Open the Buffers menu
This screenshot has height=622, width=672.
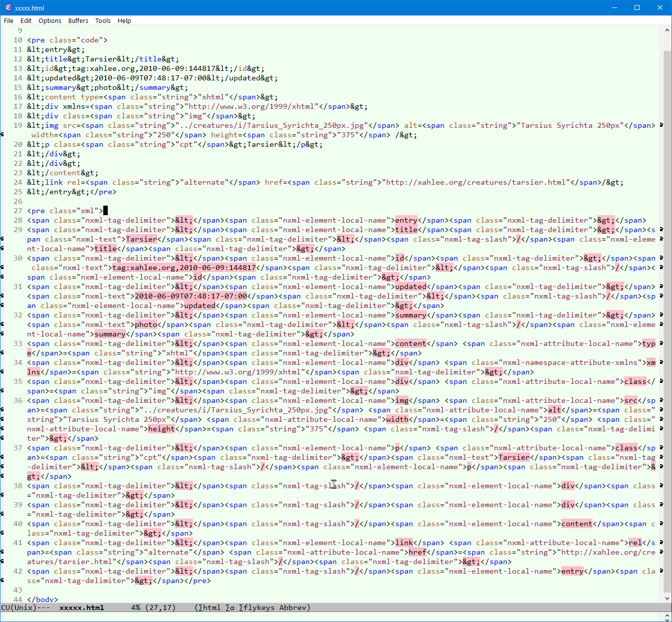click(78, 20)
